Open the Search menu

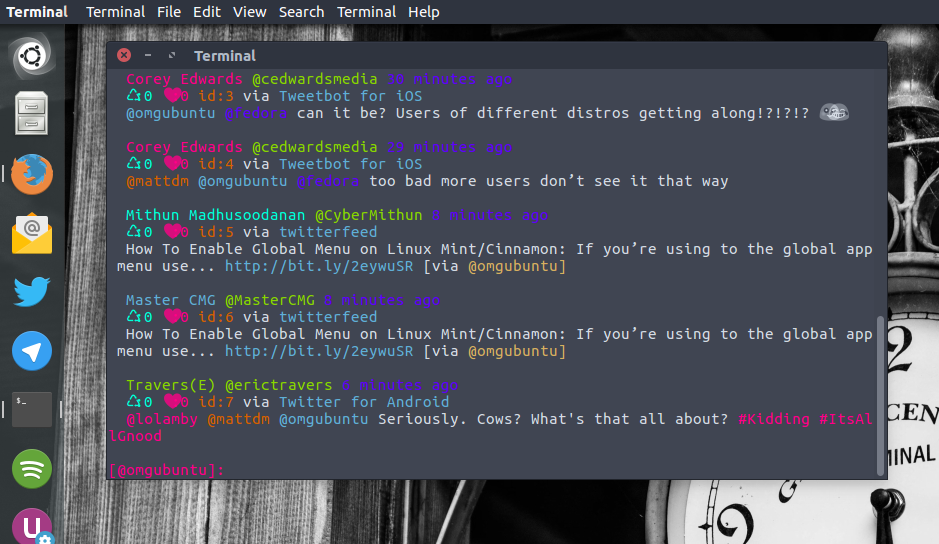point(301,12)
